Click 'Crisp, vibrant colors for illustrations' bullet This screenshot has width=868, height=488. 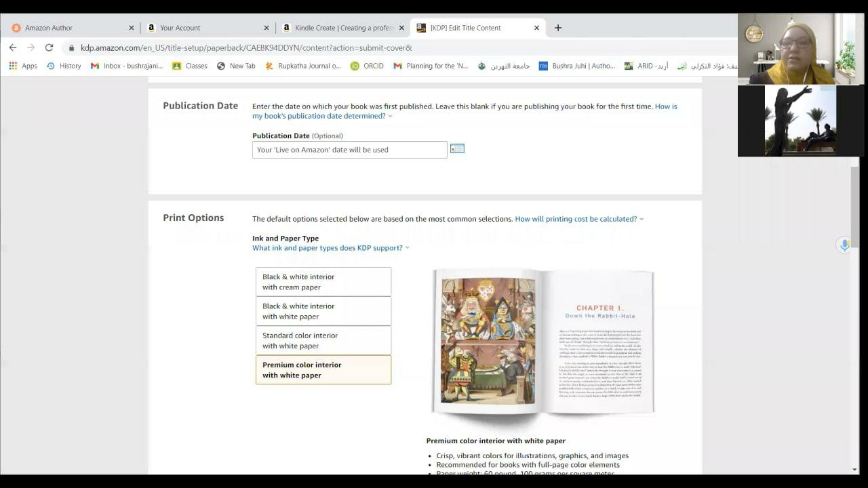(532, 456)
